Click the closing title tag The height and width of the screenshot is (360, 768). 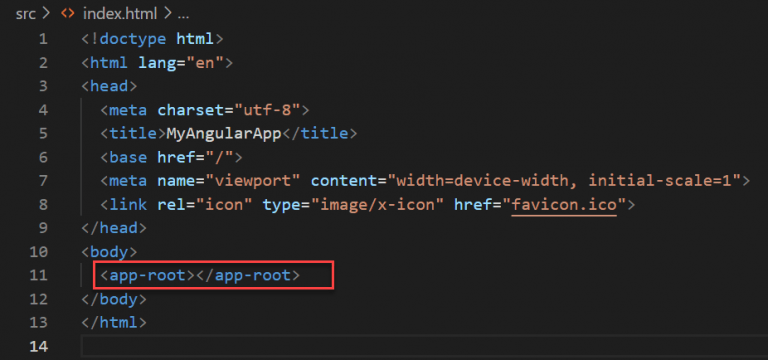coord(319,134)
